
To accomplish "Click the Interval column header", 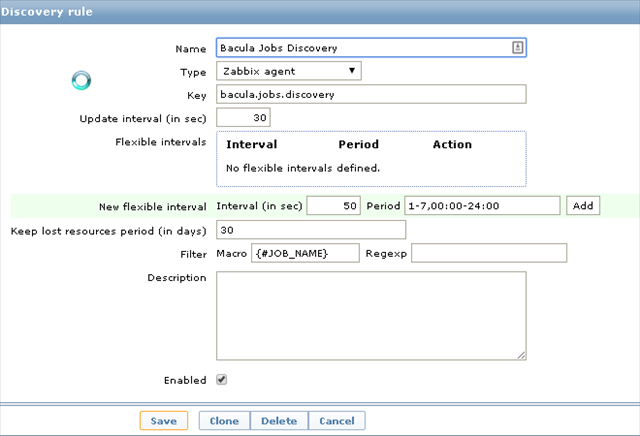I will click(x=252, y=145).
